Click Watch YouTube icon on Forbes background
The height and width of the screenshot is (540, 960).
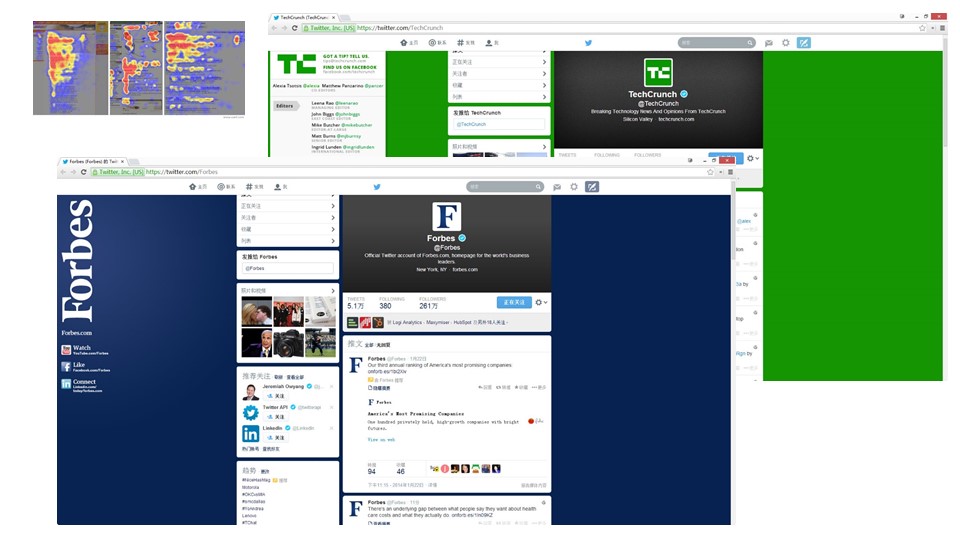66,350
